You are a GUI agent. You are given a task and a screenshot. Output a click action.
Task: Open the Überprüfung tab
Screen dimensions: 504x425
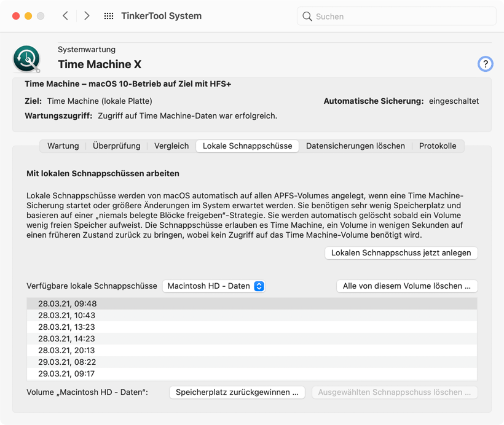[116, 146]
